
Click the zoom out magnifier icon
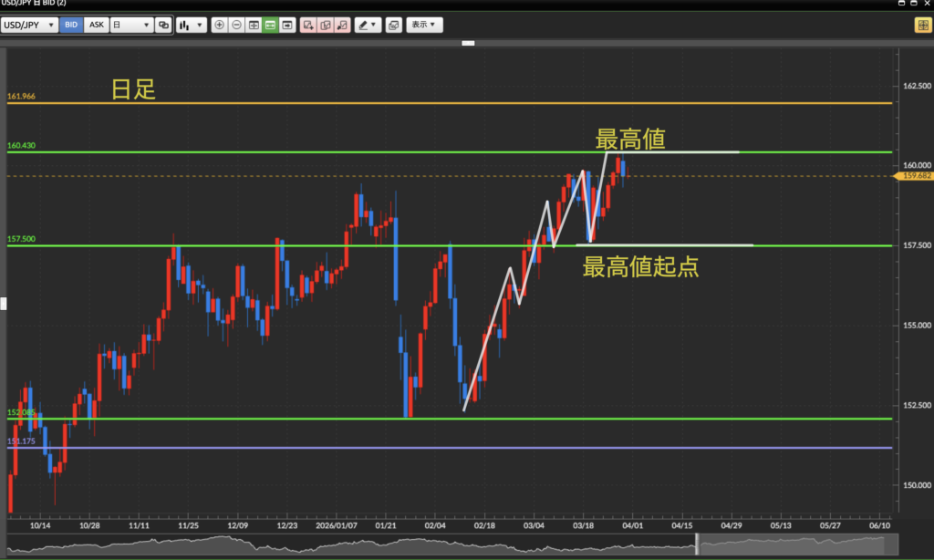click(x=236, y=26)
